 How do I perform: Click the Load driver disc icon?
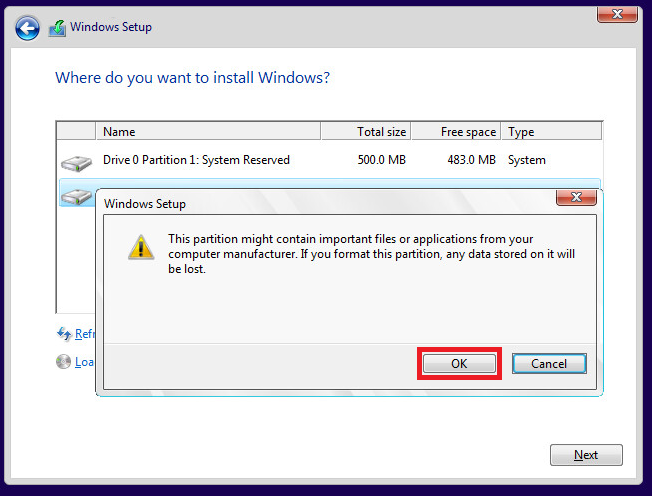pos(64,362)
